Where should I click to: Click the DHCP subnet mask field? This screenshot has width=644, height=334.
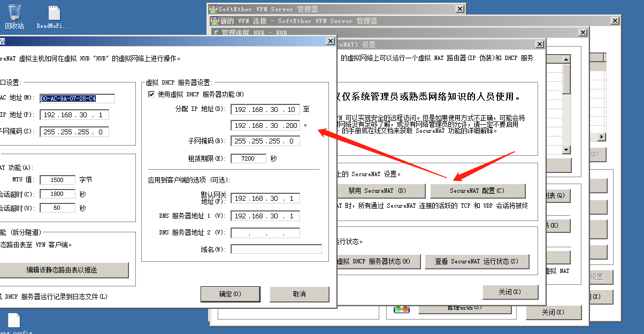[x=265, y=141]
